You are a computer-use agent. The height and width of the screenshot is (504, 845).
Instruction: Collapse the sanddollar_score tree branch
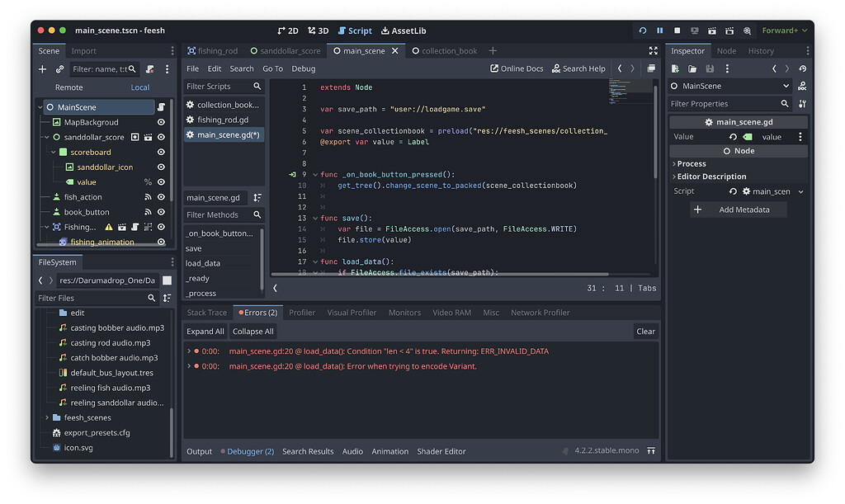pos(45,137)
